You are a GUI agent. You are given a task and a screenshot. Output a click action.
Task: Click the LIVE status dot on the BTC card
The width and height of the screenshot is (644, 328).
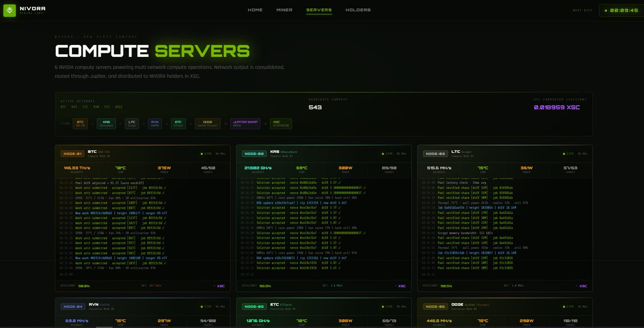(x=202, y=154)
